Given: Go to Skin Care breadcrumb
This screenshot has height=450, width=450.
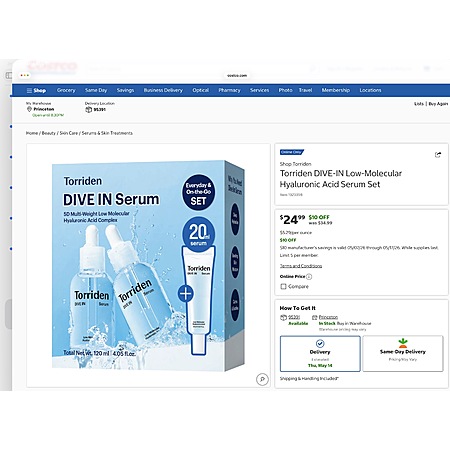Looking at the screenshot, I should [x=69, y=133].
